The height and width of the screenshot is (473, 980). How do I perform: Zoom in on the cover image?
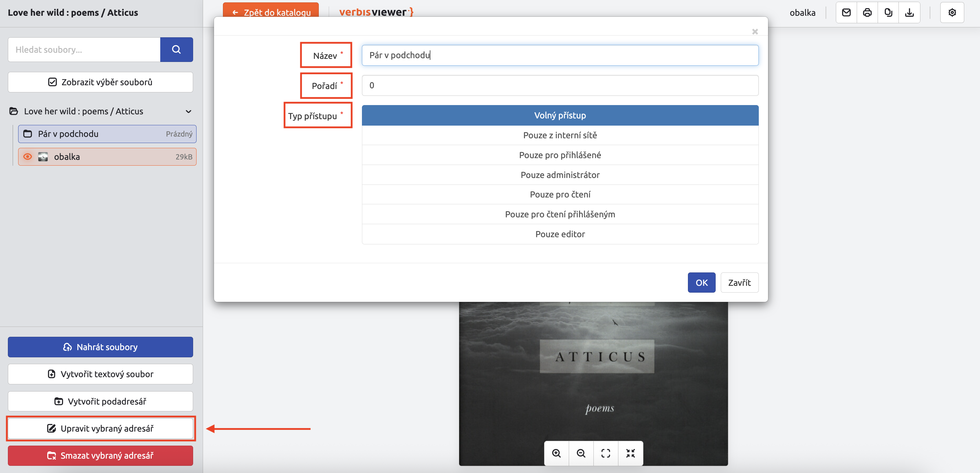pyautogui.click(x=556, y=453)
